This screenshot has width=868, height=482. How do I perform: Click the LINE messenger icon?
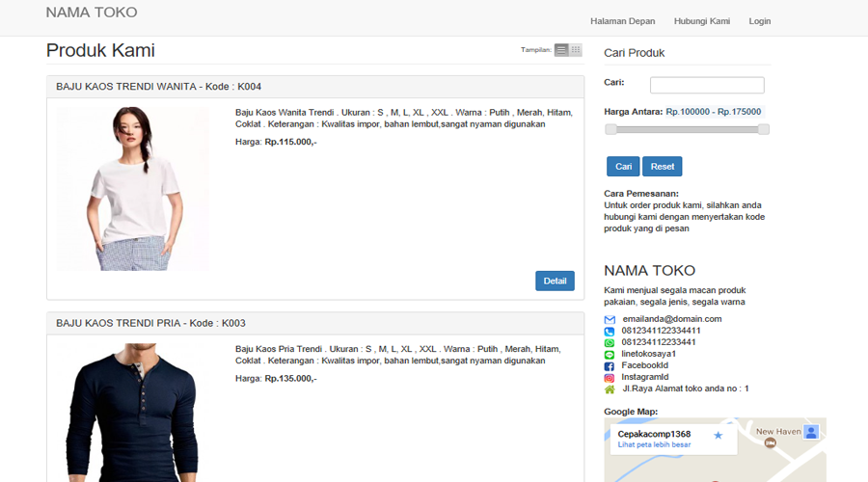point(610,354)
